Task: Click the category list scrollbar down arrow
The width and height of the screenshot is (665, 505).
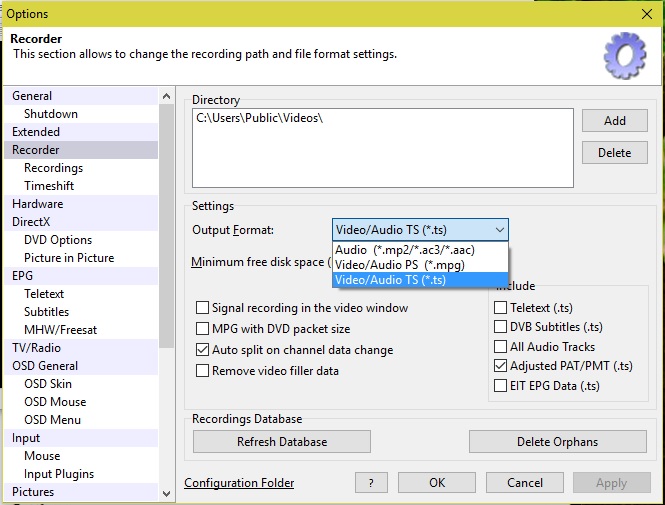Action: [166, 493]
